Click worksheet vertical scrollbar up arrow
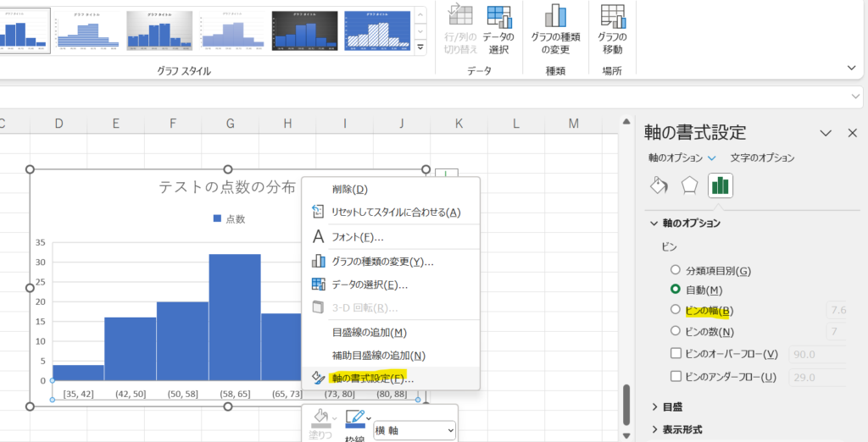 tap(626, 121)
